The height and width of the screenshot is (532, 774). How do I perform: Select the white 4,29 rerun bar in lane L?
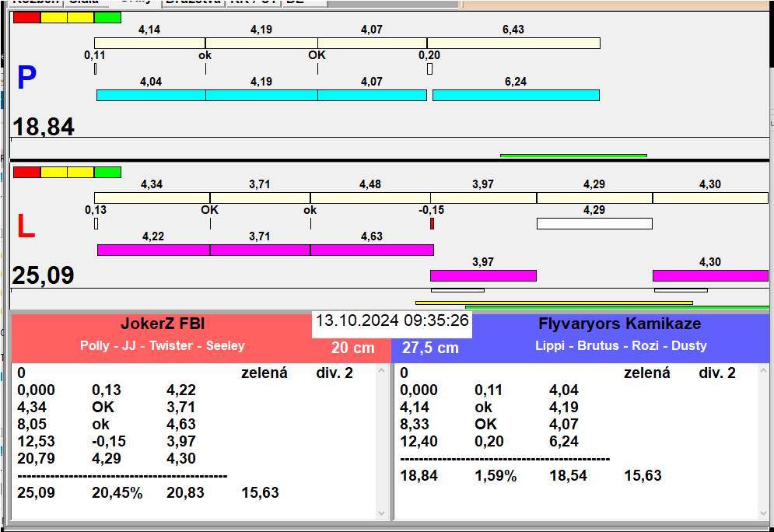pos(594,223)
